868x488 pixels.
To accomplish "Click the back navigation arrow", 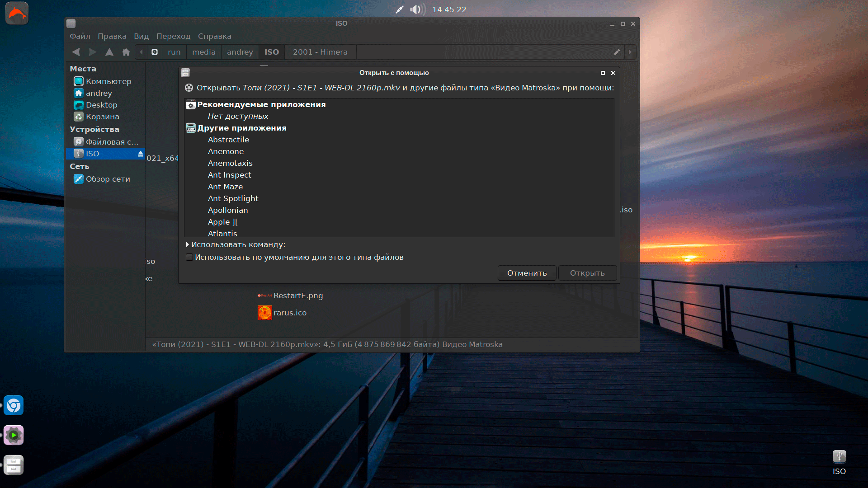I will click(x=76, y=52).
